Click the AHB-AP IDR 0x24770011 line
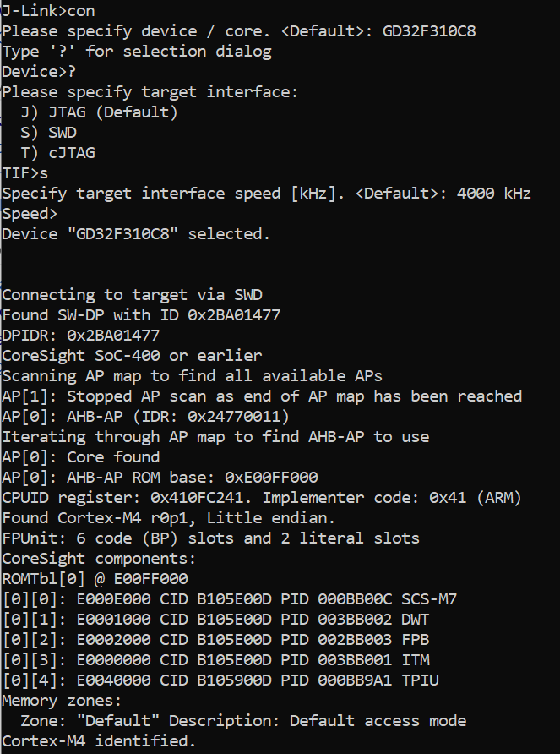The image size is (560, 754). (145, 417)
